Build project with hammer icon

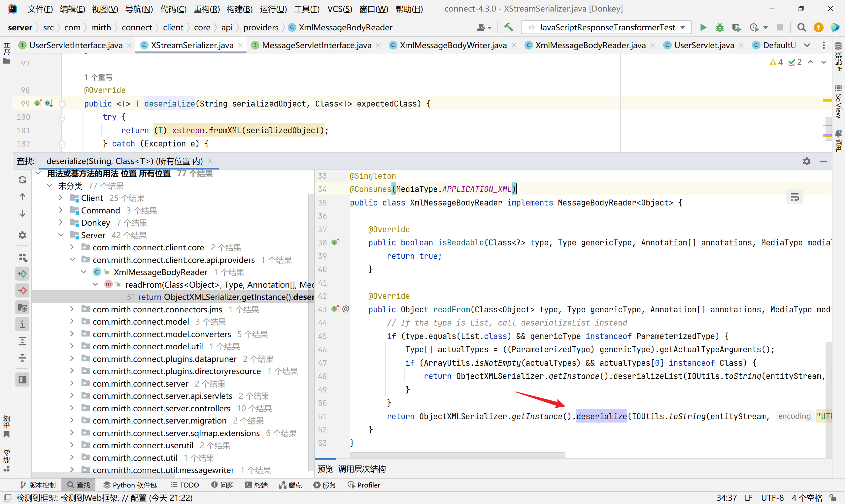click(x=509, y=27)
